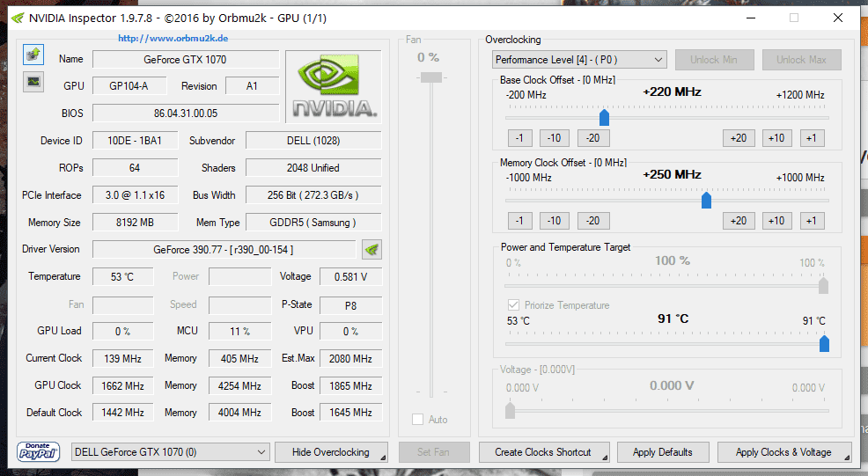Click the Shaders 2048 Unified field
Viewport: 868px width, 476px height.
coord(313,168)
